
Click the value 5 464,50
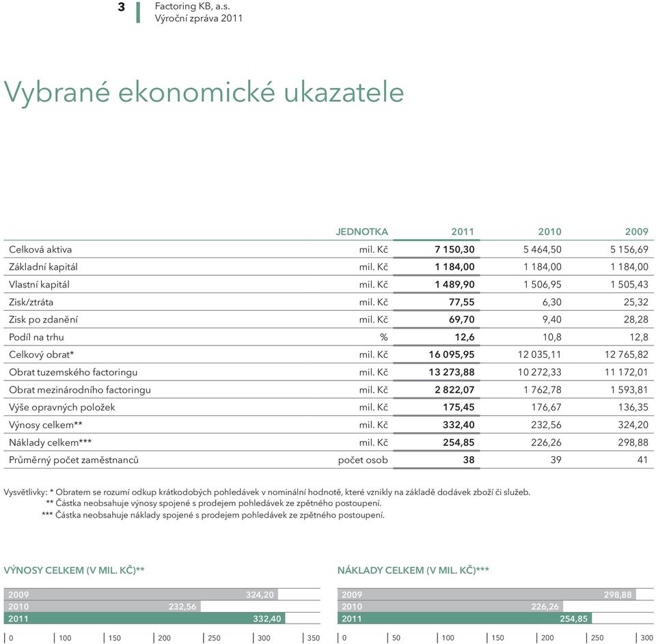point(543,250)
